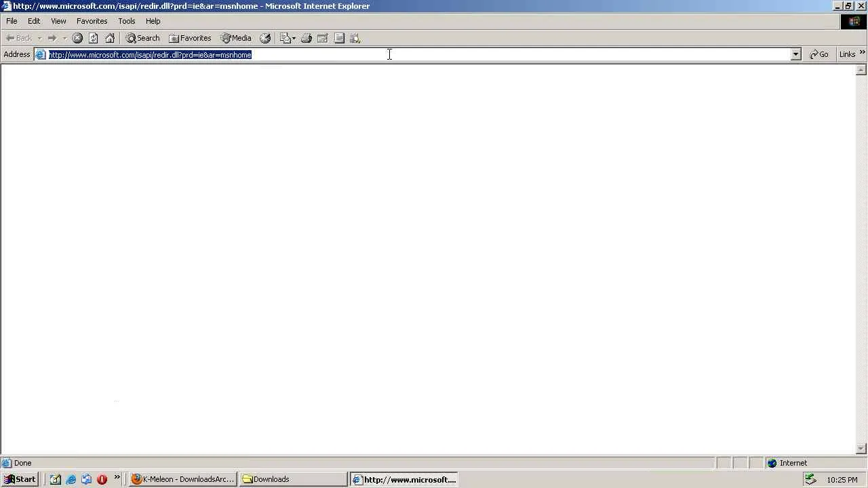Switch to K-Meleon DownloadsArc taskbar window

pos(183,479)
